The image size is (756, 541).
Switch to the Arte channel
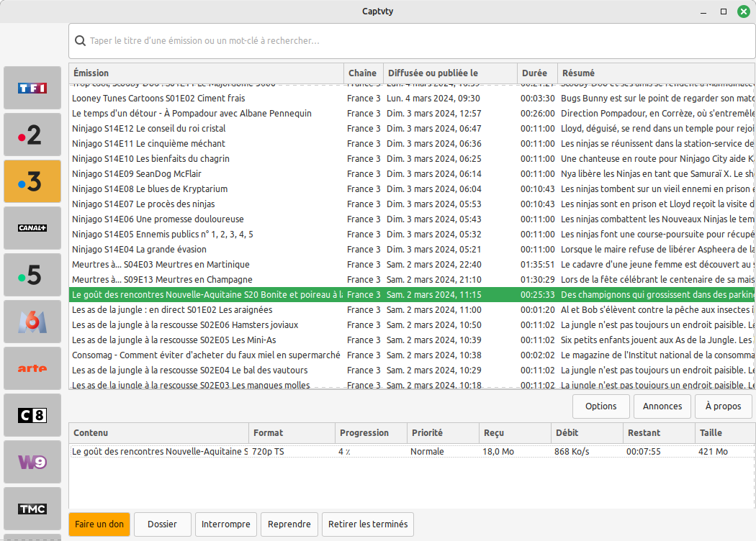32,368
